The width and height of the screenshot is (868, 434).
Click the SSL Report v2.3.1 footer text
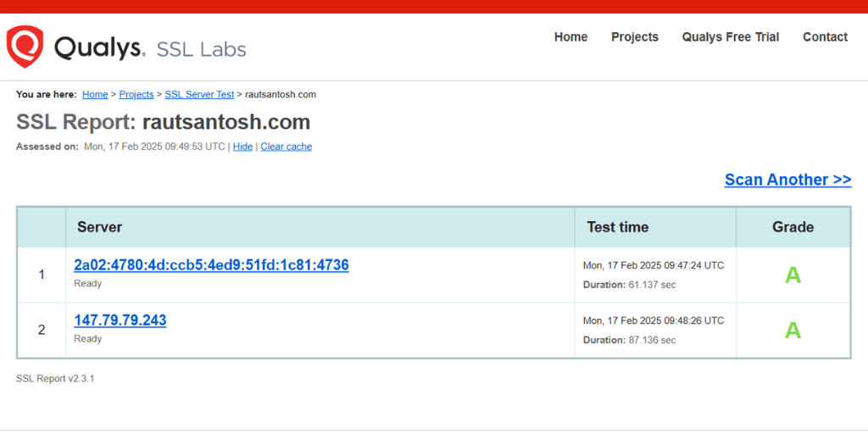pos(55,379)
